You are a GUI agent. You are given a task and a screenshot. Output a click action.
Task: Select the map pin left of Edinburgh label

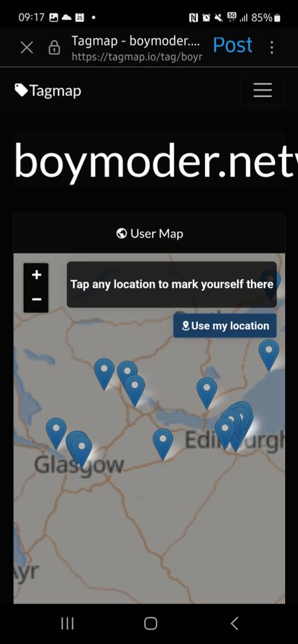(163, 444)
